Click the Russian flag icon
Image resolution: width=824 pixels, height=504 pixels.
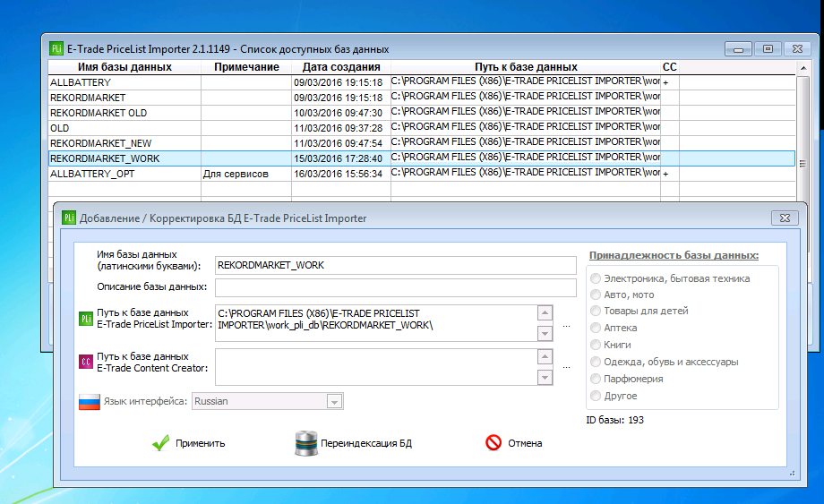(90, 402)
